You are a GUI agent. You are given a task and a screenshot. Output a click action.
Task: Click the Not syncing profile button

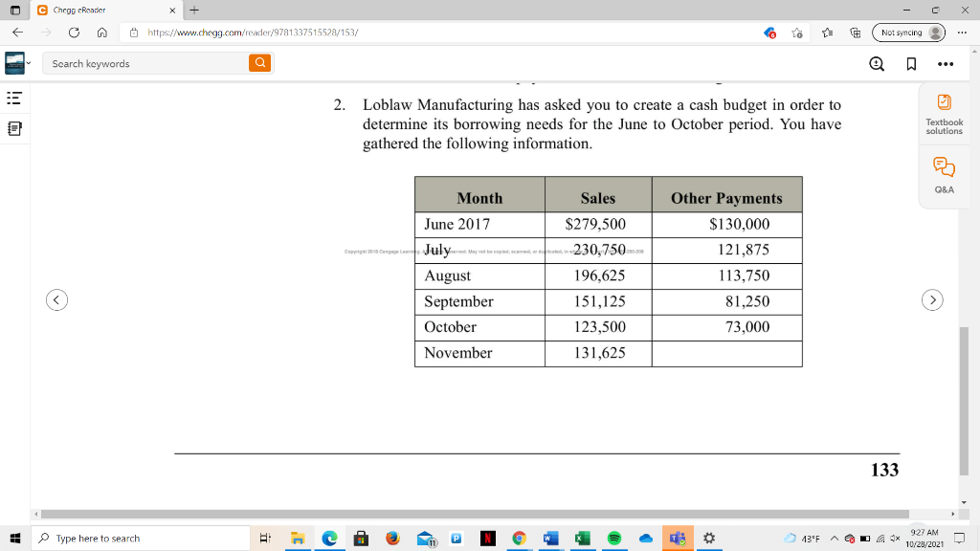point(909,33)
